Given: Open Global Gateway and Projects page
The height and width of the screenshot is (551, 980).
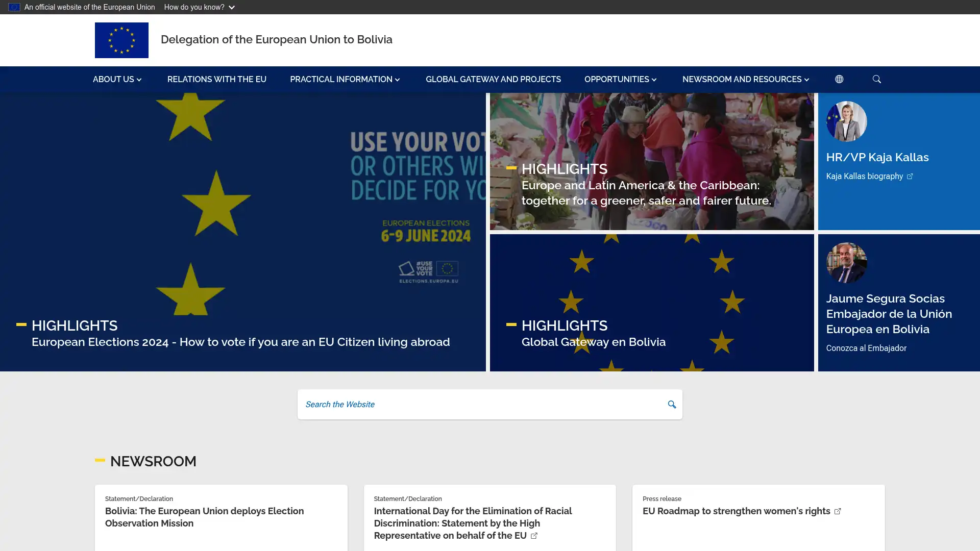Looking at the screenshot, I should pos(493,80).
